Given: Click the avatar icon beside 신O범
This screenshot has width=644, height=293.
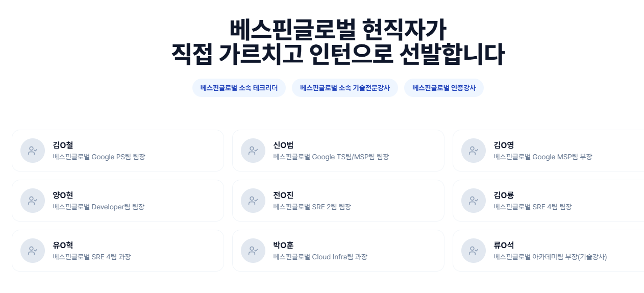Looking at the screenshot, I should [x=253, y=151].
